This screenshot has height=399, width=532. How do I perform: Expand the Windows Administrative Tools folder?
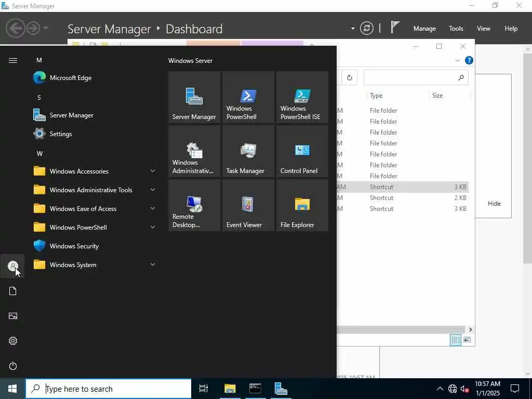153,190
